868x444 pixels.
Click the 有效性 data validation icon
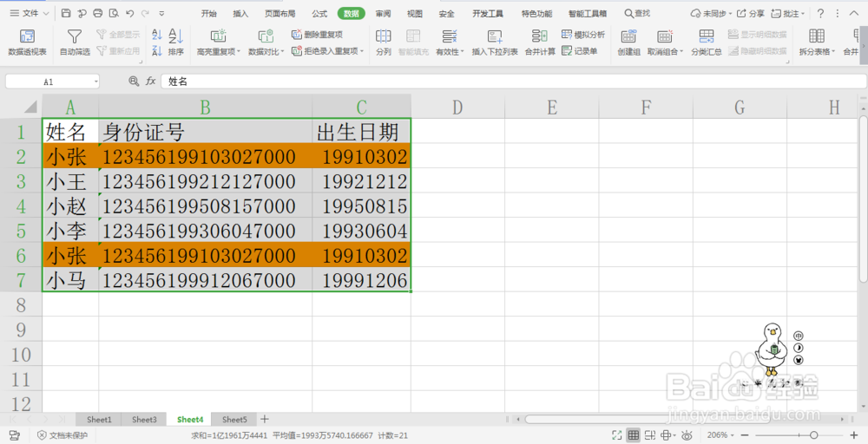point(449,36)
